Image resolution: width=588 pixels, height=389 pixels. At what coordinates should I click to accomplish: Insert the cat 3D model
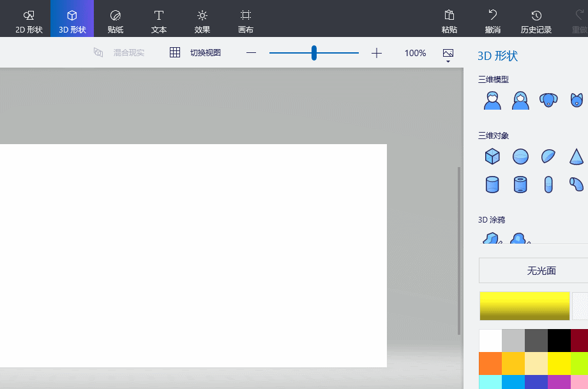pos(577,100)
